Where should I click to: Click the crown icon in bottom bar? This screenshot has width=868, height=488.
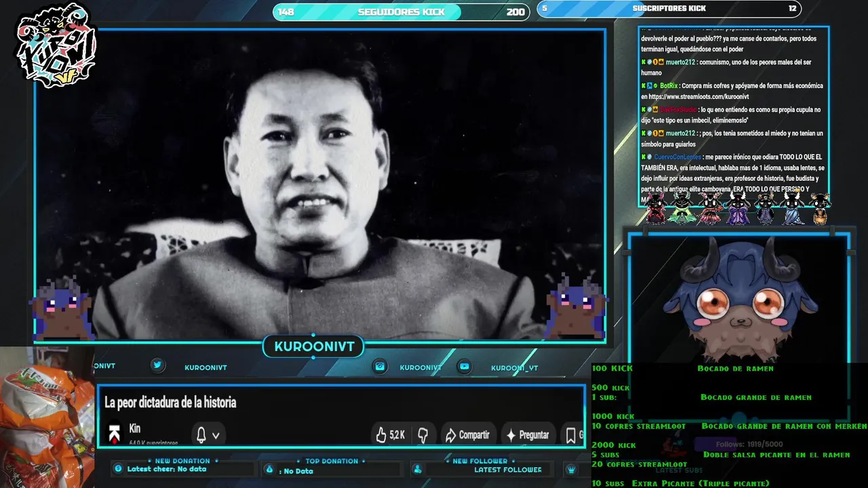(x=572, y=469)
